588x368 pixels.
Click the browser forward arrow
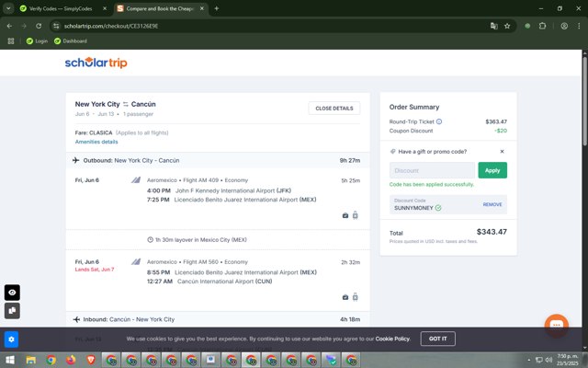24,26
